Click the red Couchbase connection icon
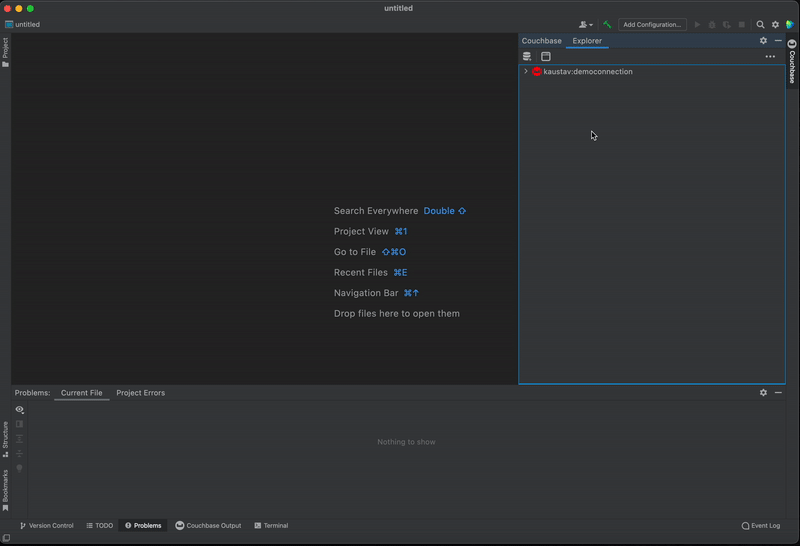 [536, 71]
